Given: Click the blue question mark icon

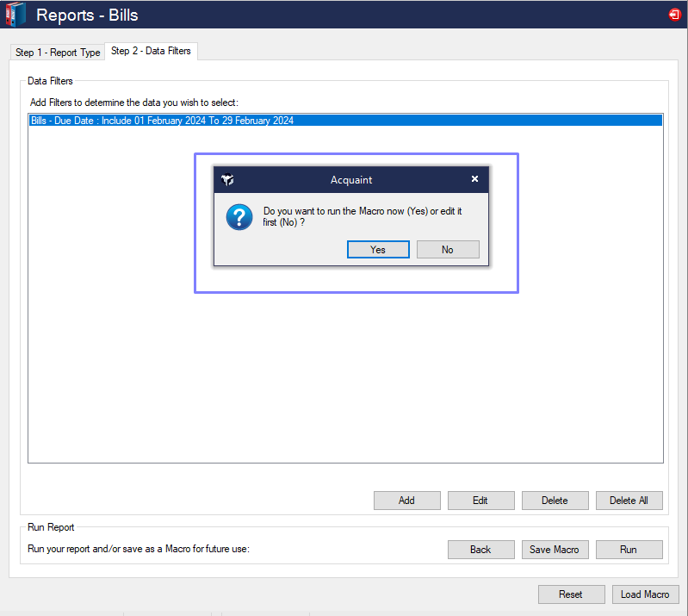Looking at the screenshot, I should coord(239,216).
